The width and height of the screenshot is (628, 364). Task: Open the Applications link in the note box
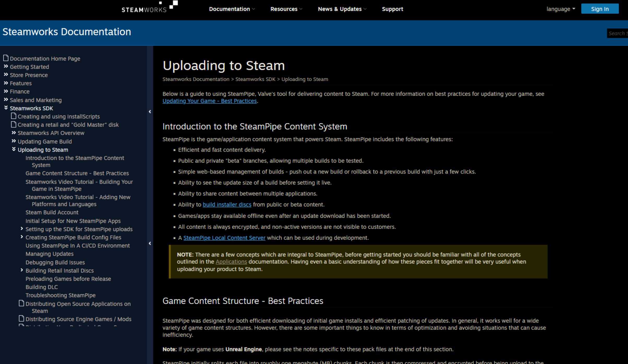click(x=231, y=262)
